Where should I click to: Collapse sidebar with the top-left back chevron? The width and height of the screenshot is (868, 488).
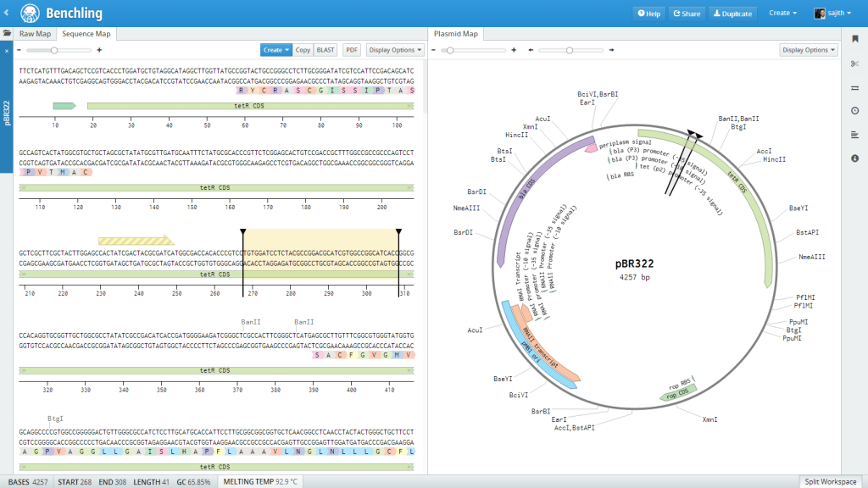pyautogui.click(x=7, y=13)
